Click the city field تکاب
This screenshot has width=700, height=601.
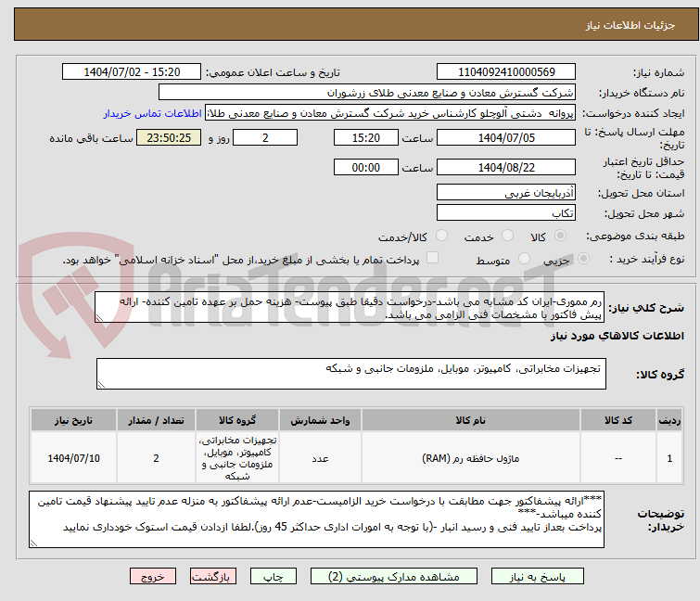pyautogui.click(x=506, y=212)
